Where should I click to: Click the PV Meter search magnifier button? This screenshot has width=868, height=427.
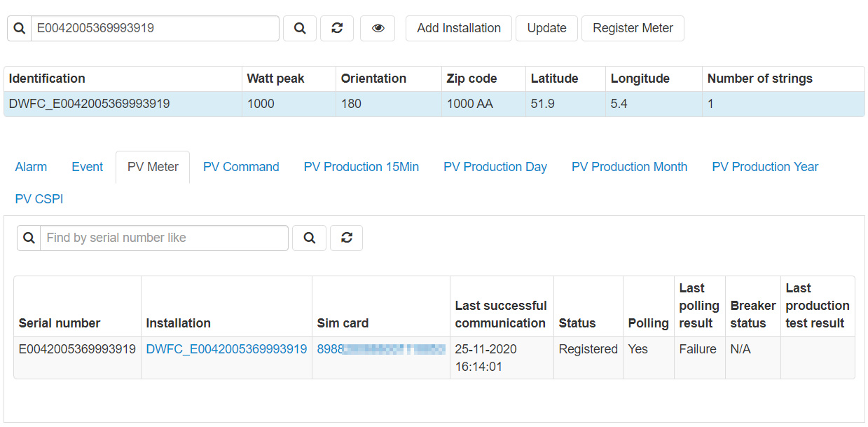pyautogui.click(x=309, y=238)
